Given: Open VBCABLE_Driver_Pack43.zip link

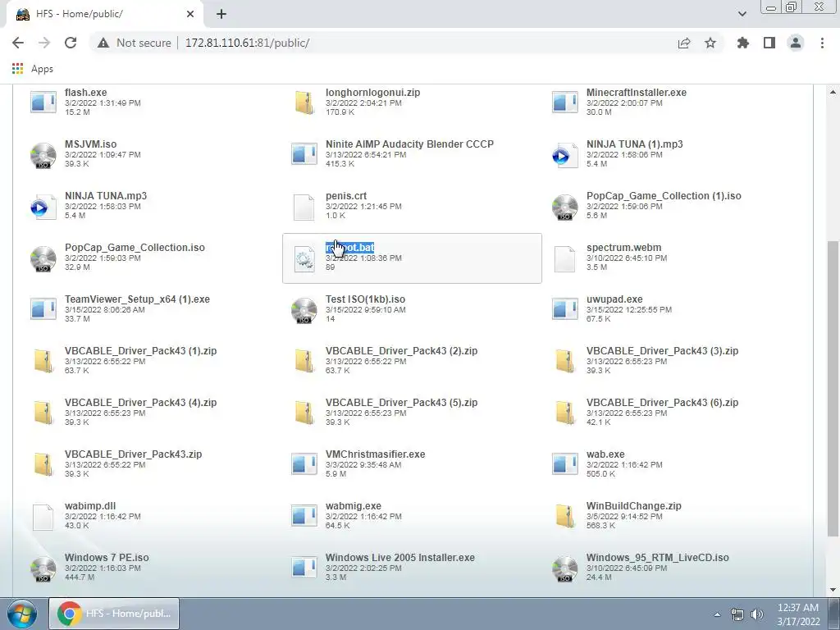Looking at the screenshot, I should 134,454.
